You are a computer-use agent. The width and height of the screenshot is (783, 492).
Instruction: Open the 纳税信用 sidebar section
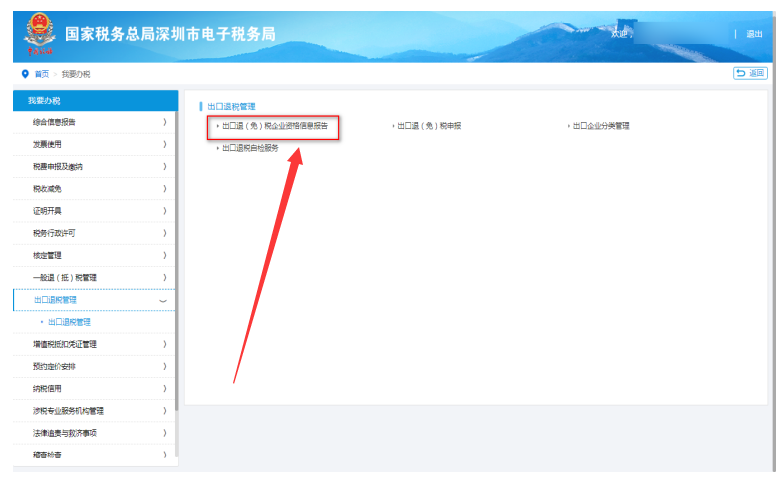[x=95, y=388]
